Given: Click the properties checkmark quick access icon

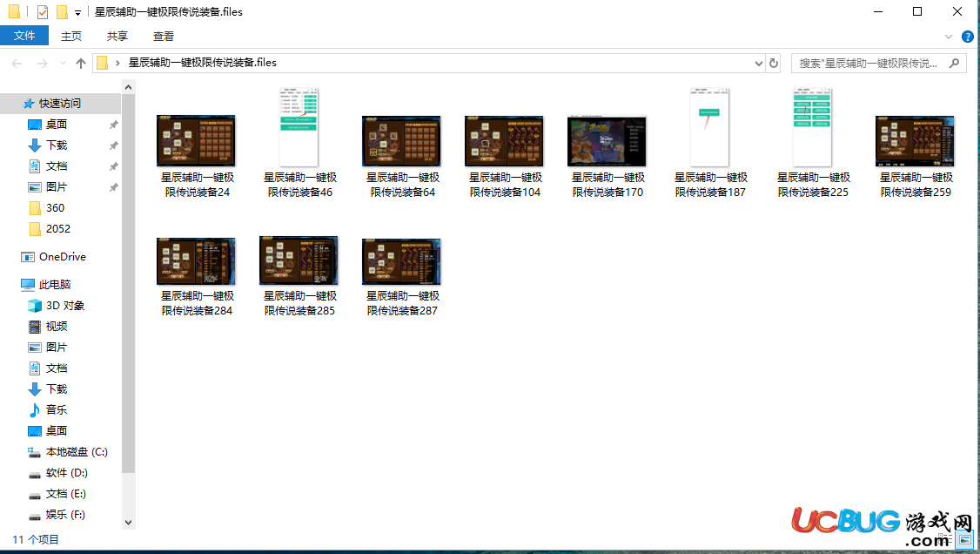Looking at the screenshot, I should tap(43, 12).
